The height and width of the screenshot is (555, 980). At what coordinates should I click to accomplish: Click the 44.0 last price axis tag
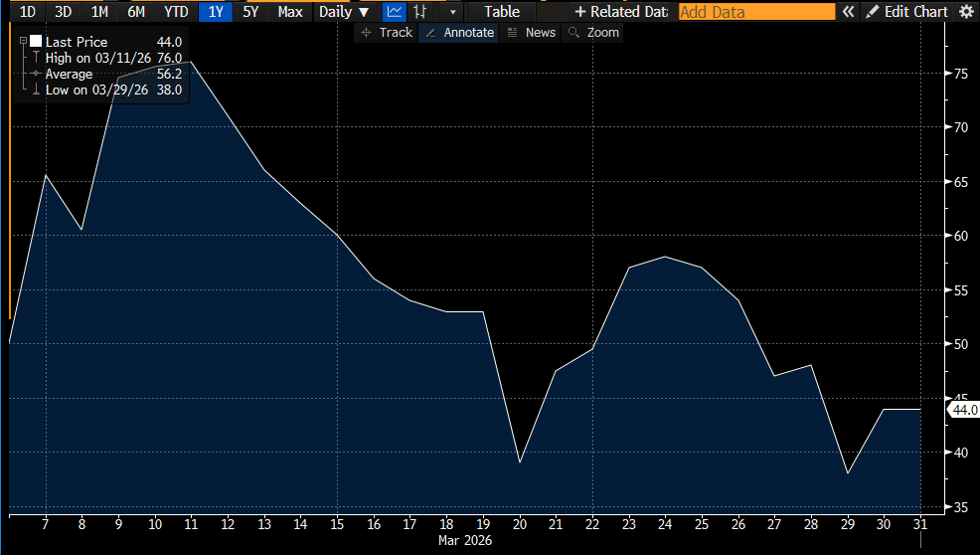pyautogui.click(x=964, y=410)
